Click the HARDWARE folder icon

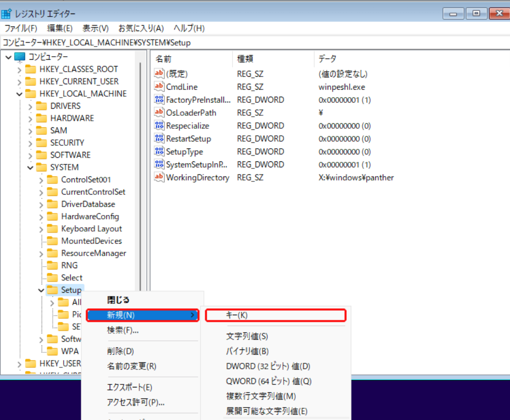coord(41,118)
